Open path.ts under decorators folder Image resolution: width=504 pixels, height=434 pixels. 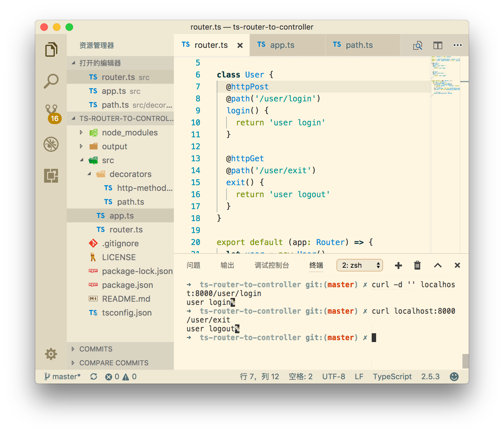[x=120, y=202]
